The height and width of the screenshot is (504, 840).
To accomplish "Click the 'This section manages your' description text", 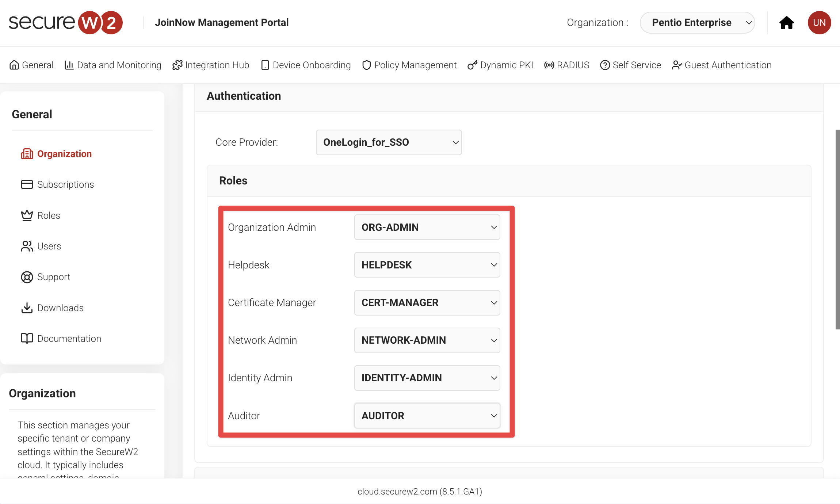I will (x=74, y=425).
